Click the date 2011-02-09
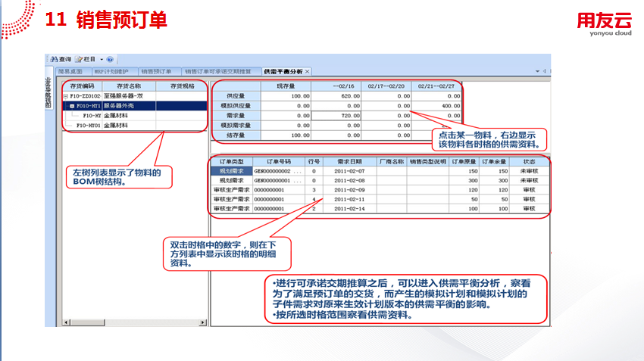 pos(349,190)
